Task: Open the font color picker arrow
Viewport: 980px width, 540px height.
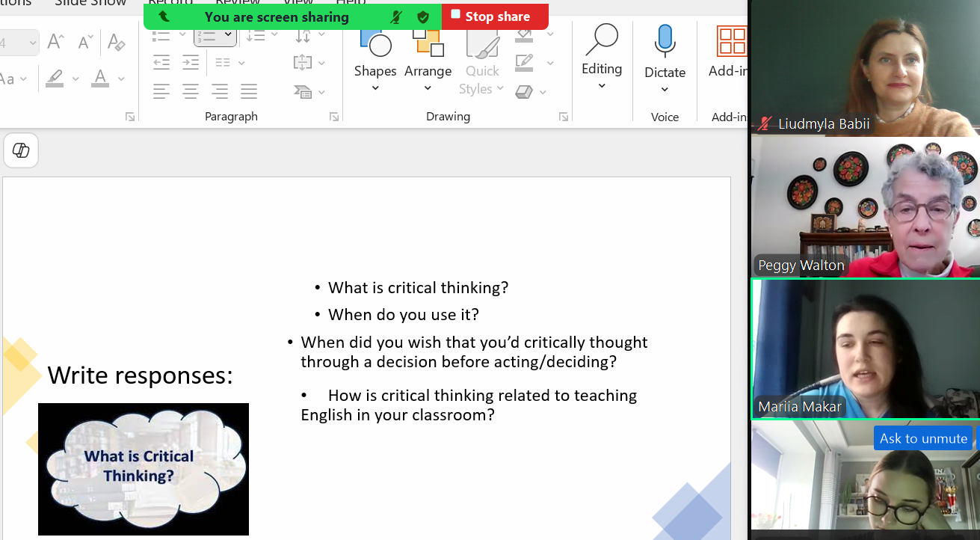Action: 120,79
